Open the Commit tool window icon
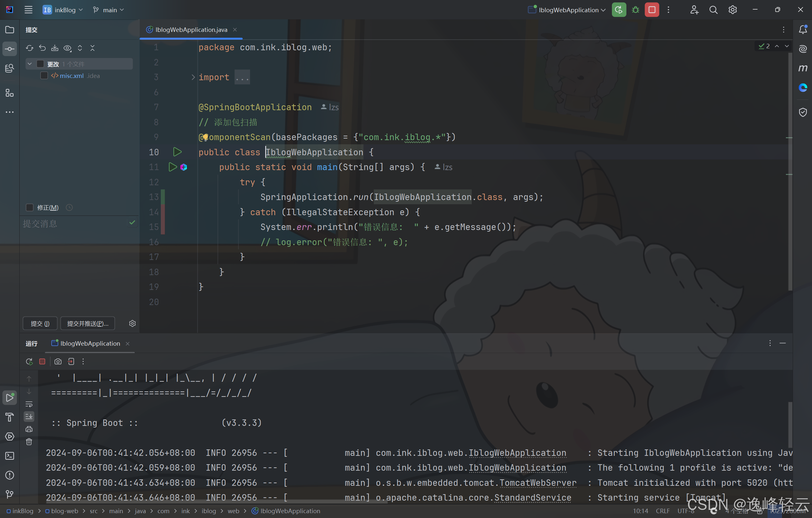The width and height of the screenshot is (812, 518). pyautogui.click(x=10, y=49)
